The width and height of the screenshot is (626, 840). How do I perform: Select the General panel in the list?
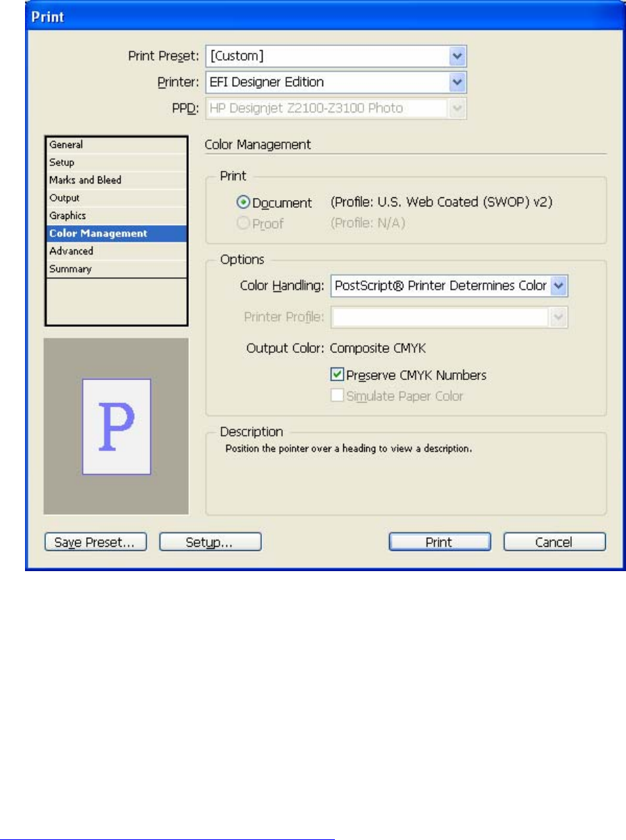click(117, 145)
